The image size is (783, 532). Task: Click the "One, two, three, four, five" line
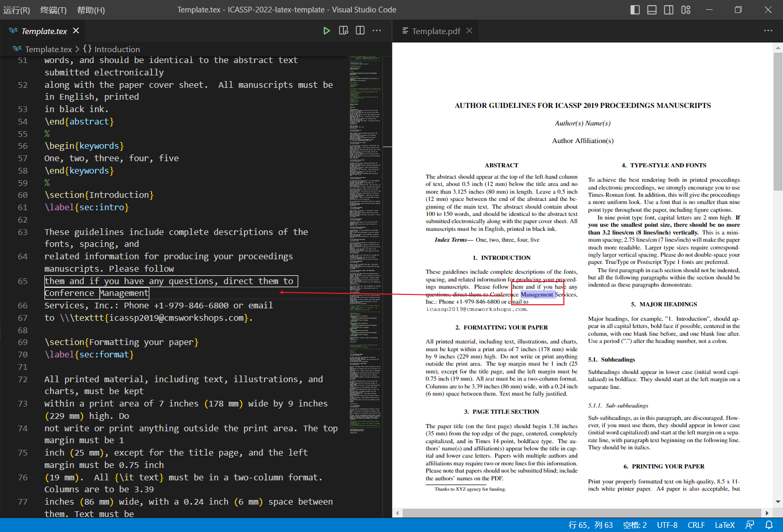(x=112, y=158)
